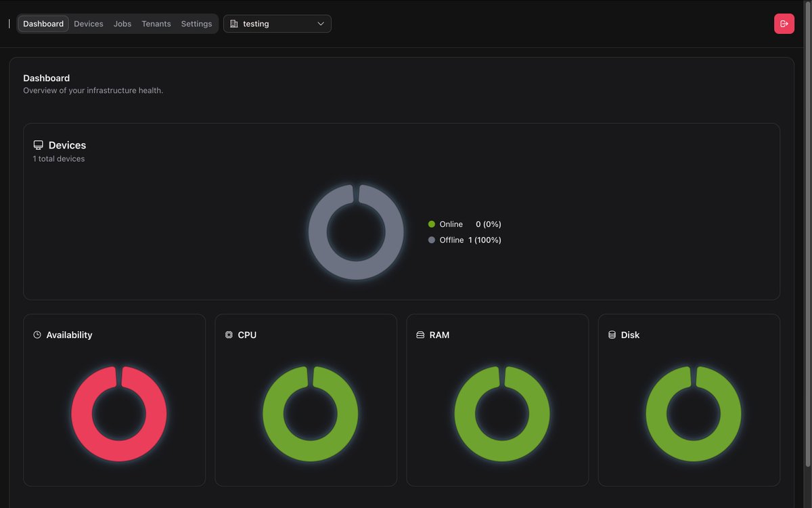Select the clock icon on the Availability card

pyautogui.click(x=37, y=334)
